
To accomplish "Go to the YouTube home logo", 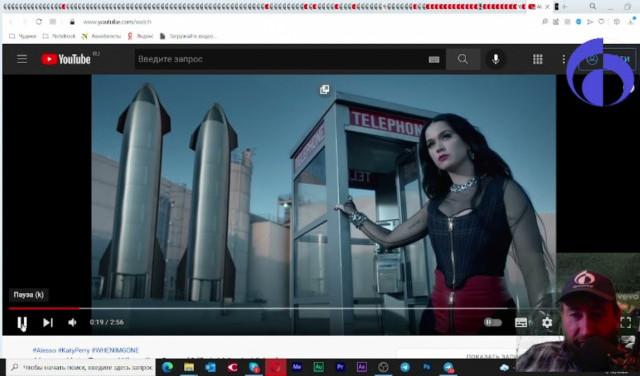I will click(66, 59).
